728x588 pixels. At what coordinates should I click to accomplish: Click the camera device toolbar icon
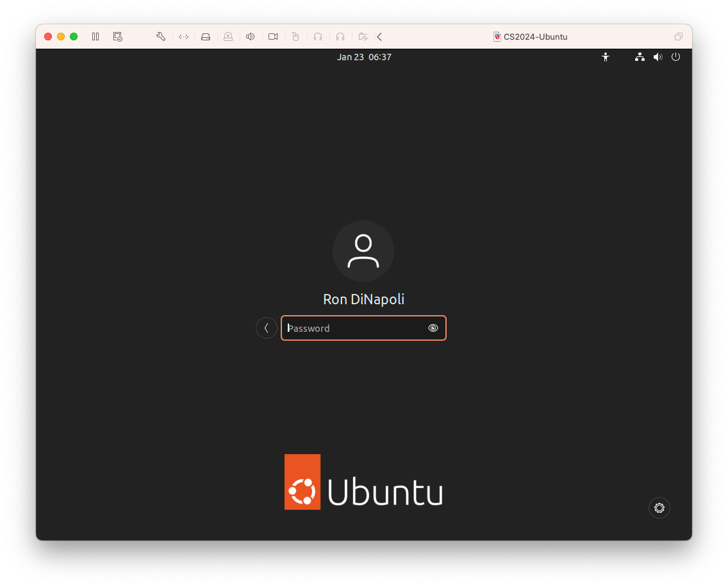click(273, 37)
